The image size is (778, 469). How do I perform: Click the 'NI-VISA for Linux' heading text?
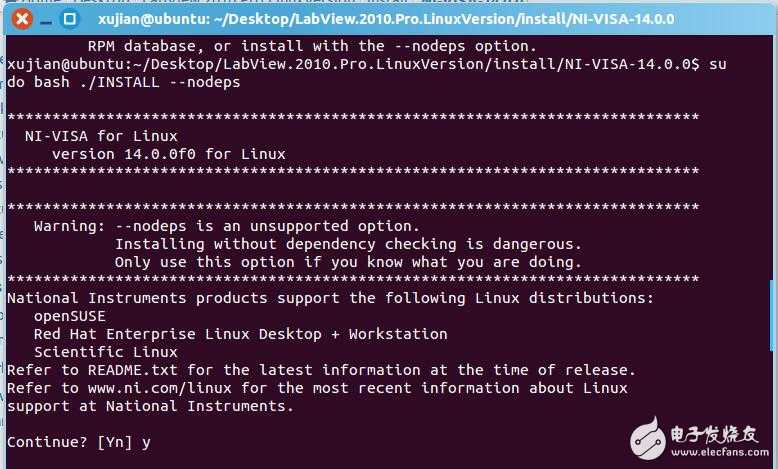tap(101, 136)
